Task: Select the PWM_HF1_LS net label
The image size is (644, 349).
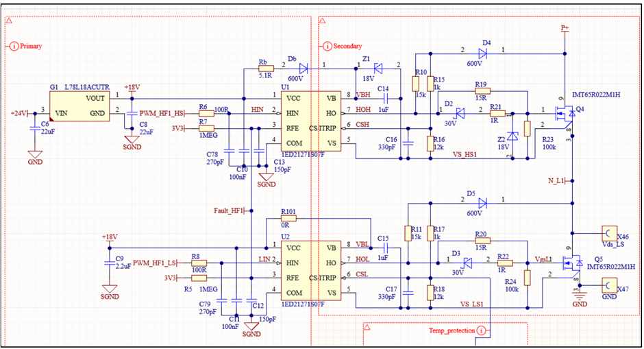Action: tap(155, 263)
